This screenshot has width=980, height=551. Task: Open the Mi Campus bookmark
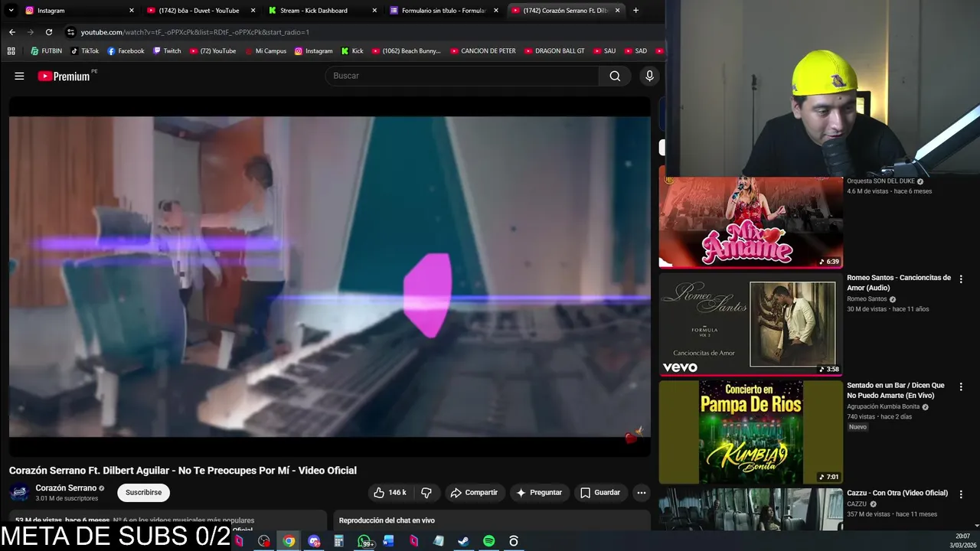point(266,51)
